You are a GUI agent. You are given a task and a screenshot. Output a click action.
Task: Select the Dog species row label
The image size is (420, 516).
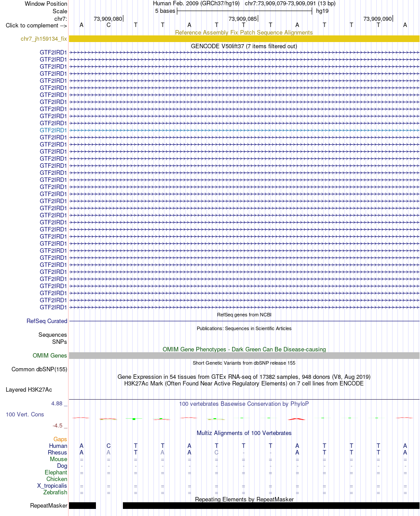[62, 466]
